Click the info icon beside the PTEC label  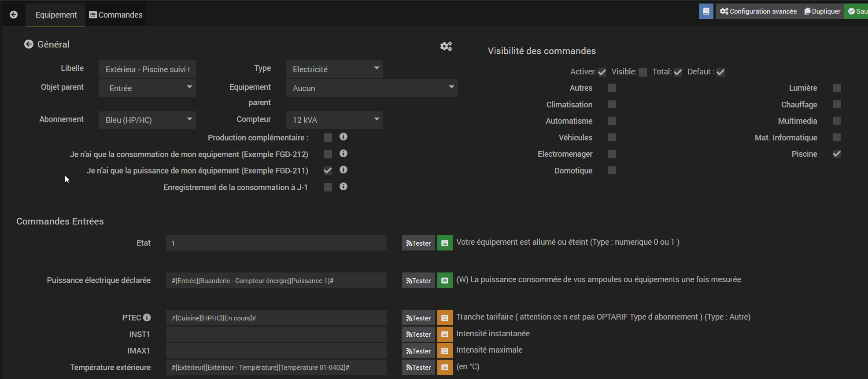pos(147,317)
